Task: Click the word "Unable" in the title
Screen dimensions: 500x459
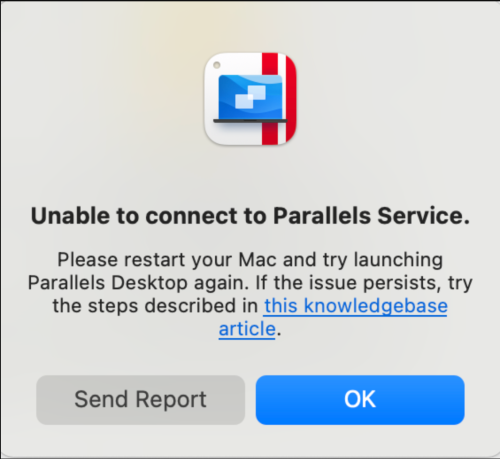Action: tap(70, 216)
